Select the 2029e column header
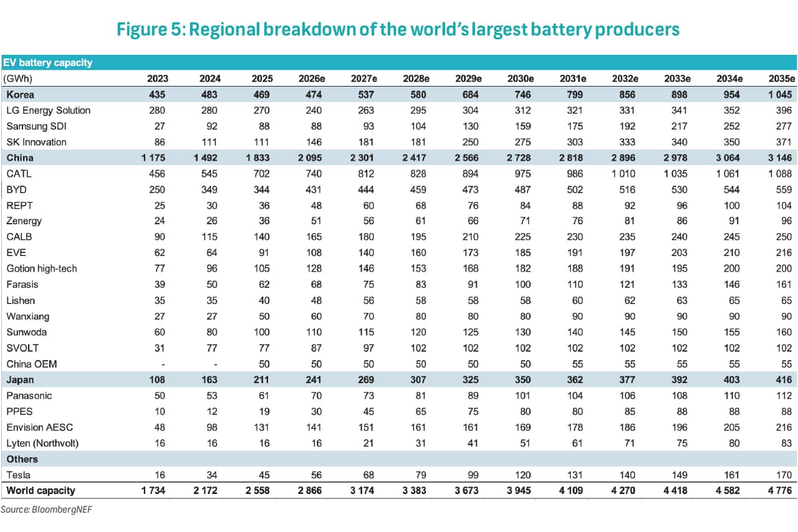The width and height of the screenshot is (798, 532). click(x=469, y=78)
